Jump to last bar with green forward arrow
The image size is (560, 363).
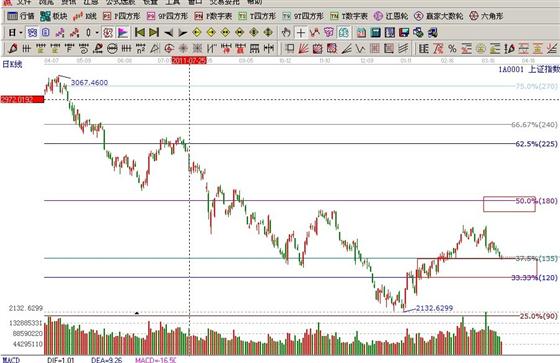pos(154,33)
